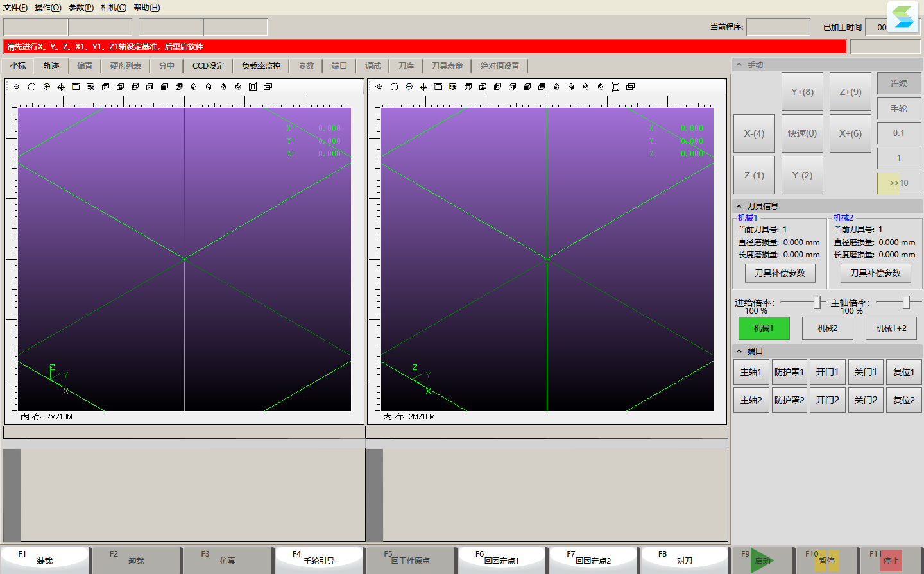This screenshot has width=924, height=574.
Task: Click the 当前程序 current program field
Action: coord(778,27)
